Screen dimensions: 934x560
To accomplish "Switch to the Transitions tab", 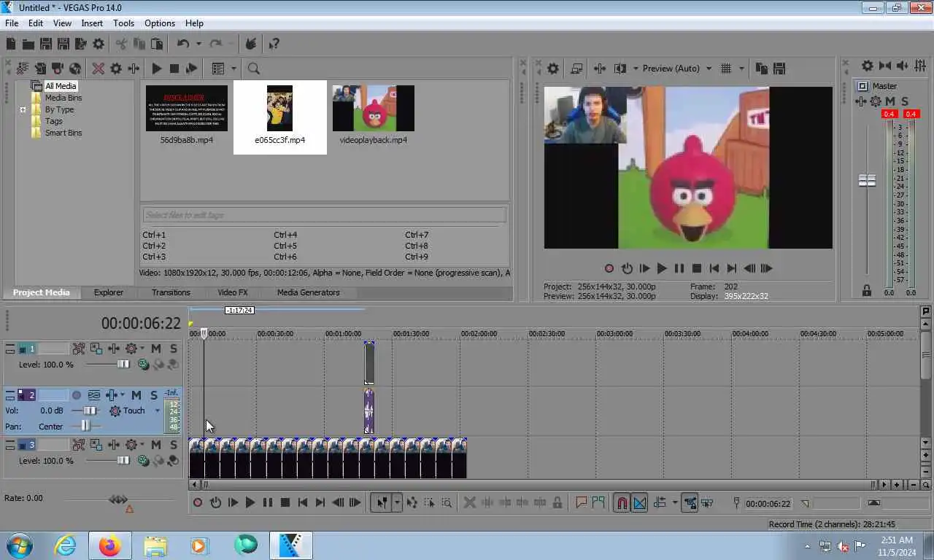I will click(171, 292).
